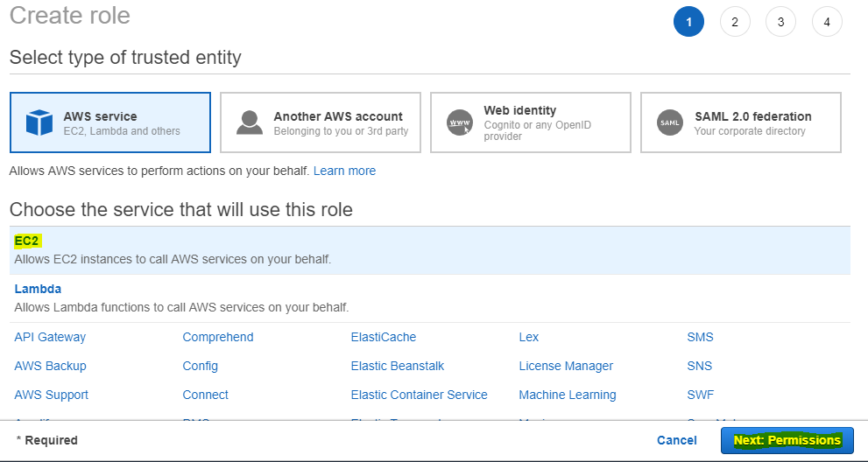Choose Another AWS account entity type

click(x=321, y=122)
